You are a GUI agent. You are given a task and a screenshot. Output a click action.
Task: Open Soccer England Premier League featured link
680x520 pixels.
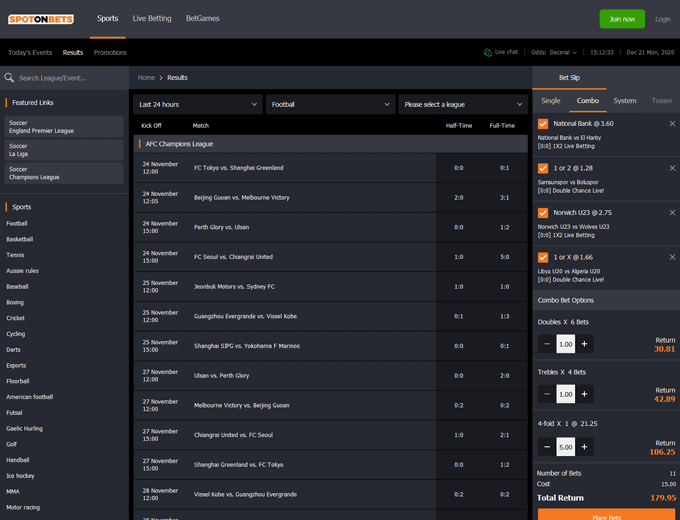(64, 127)
